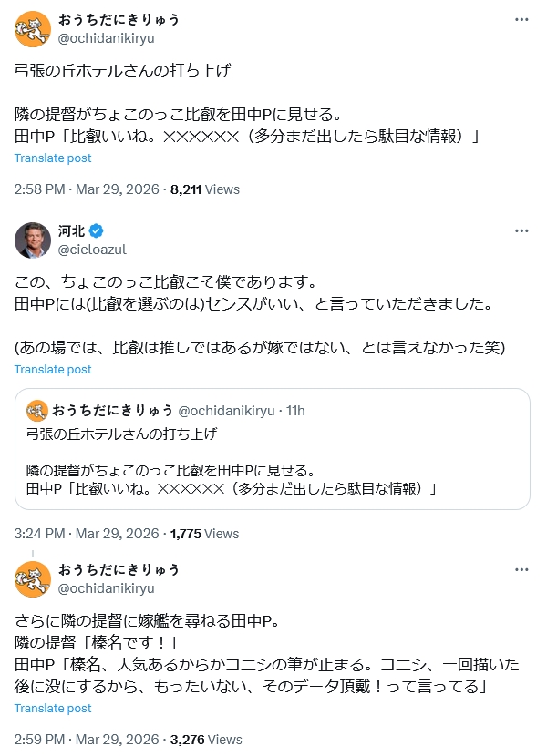547x756 pixels.
Task: Open more options menu on 河北's tweet
Action: (521, 230)
